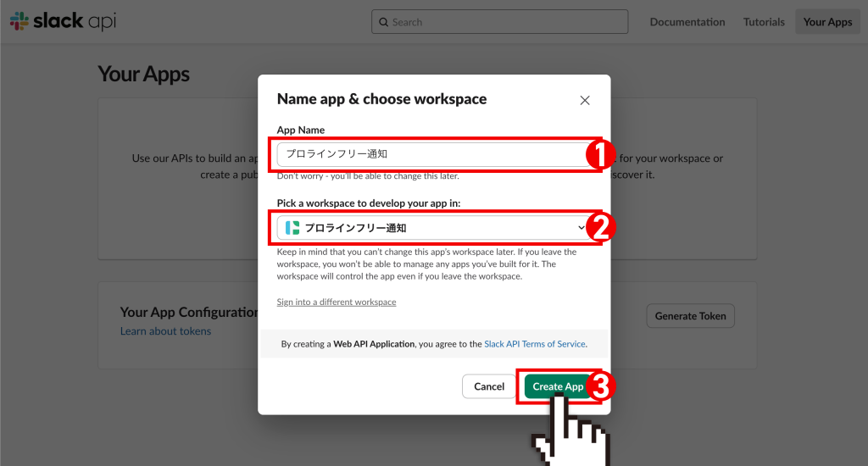Click the 'Keep in mind' workspace warning text

427,264
